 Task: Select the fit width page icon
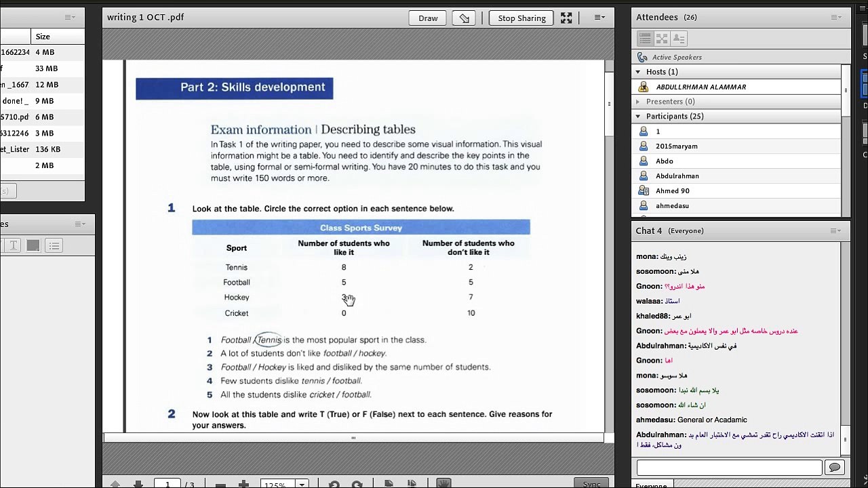412,484
